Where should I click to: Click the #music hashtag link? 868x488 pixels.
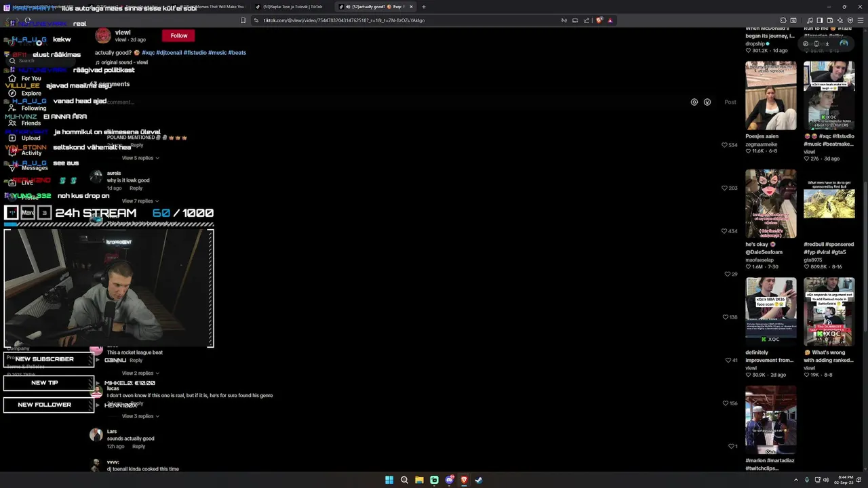[x=217, y=52]
